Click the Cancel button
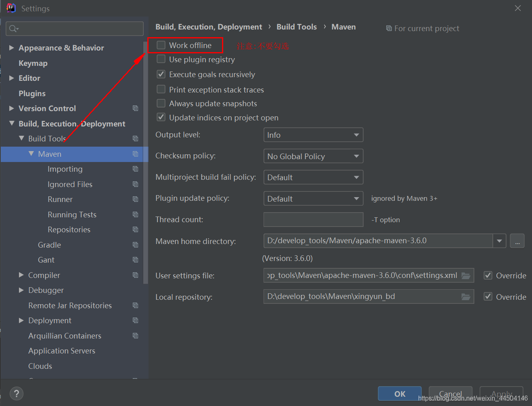Viewport: 532px width, 406px height. tap(450, 393)
